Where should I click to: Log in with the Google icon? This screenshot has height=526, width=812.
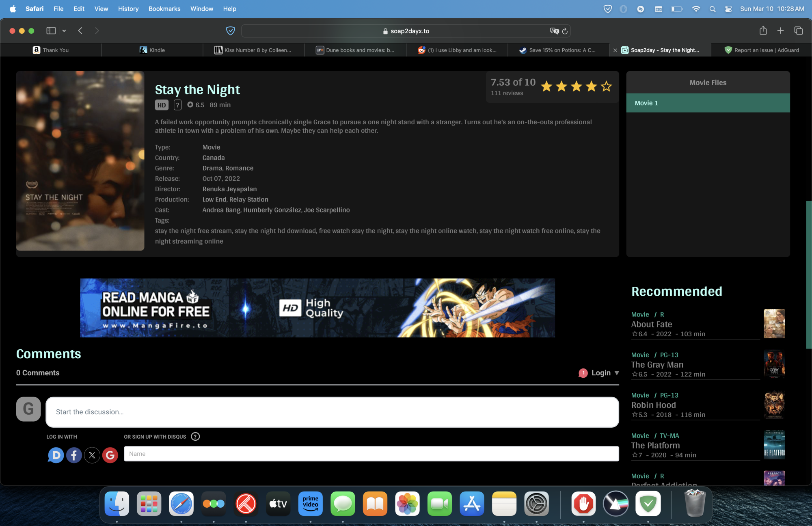pyautogui.click(x=110, y=455)
